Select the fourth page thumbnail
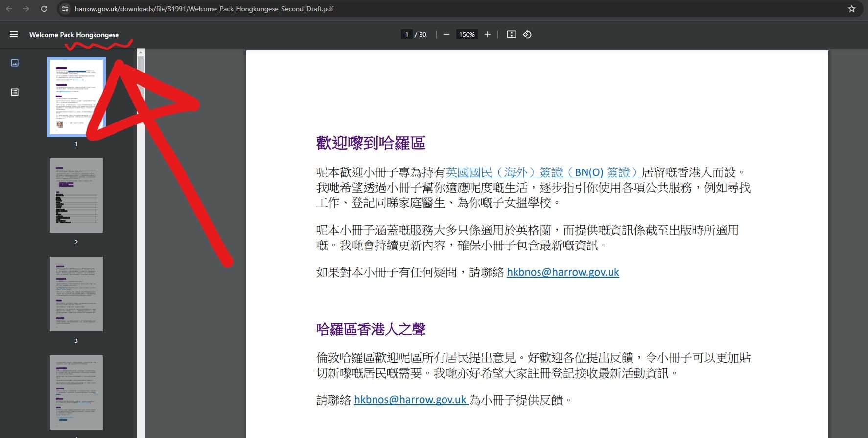Screen dimensions: 868x438 76,392
